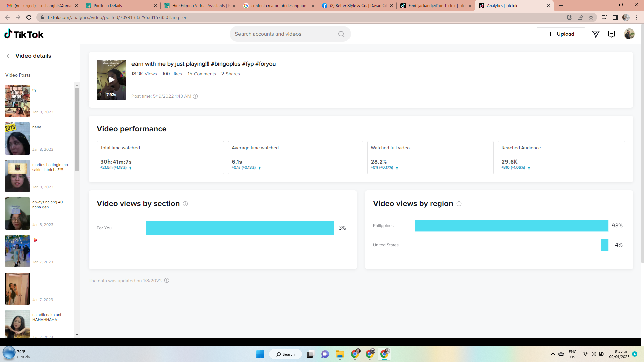Click the TikTok logo
This screenshot has height=362, width=644.
pos(24,34)
